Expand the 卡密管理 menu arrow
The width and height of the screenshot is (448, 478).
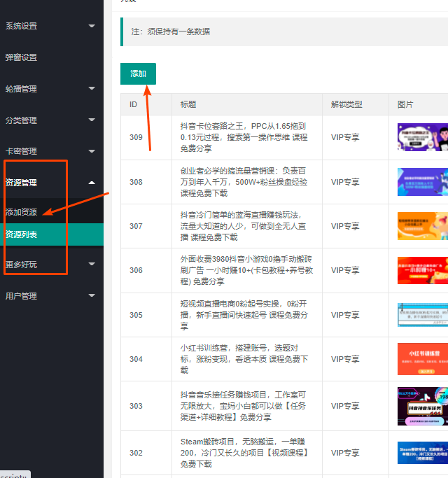pyautogui.click(x=92, y=151)
